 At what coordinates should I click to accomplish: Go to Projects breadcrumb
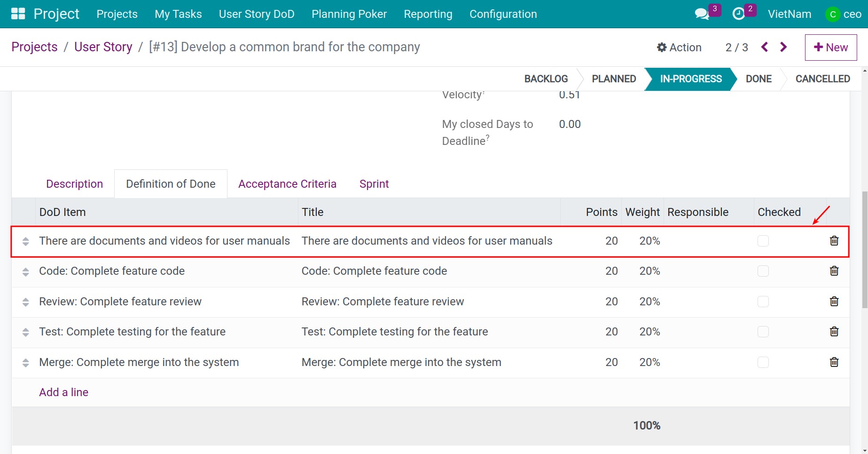pos(34,47)
